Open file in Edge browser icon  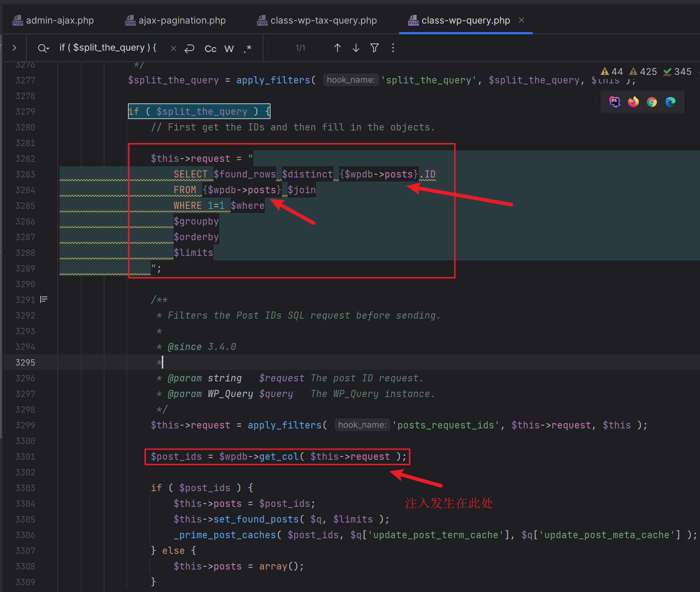pyautogui.click(x=670, y=102)
